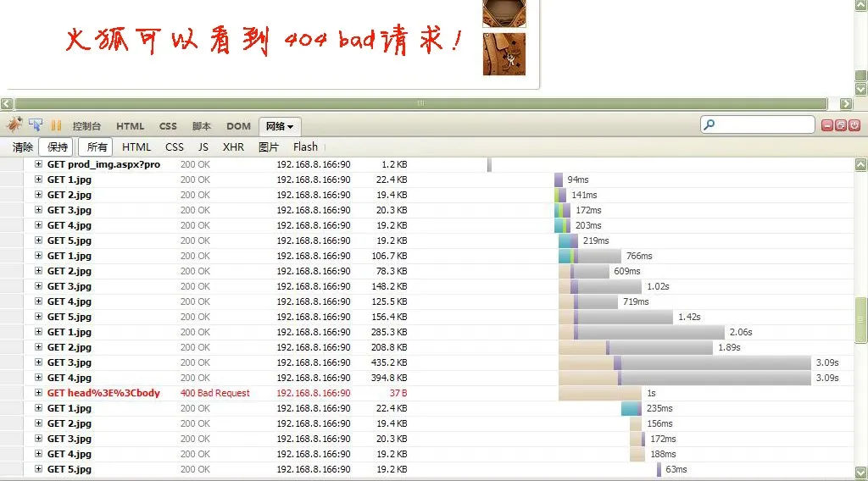Toggle the orange pause break button
Screen dimensions: 868x481
(56, 126)
